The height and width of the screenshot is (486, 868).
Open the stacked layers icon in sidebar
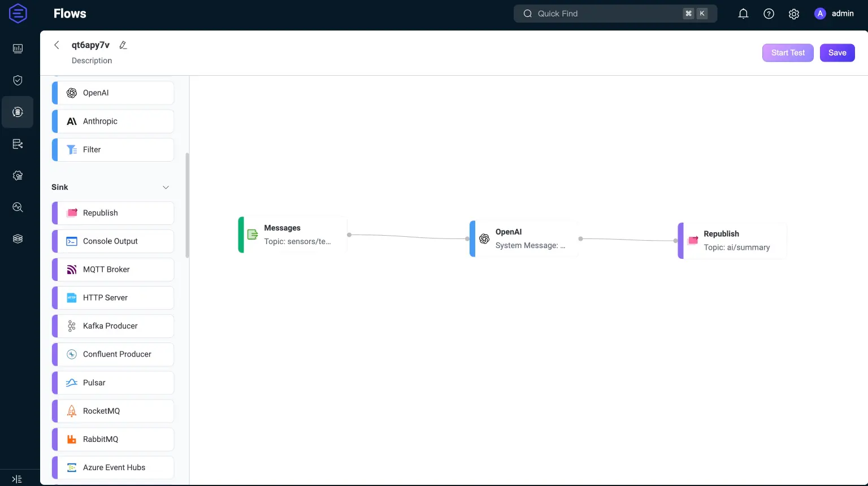pos(18,239)
